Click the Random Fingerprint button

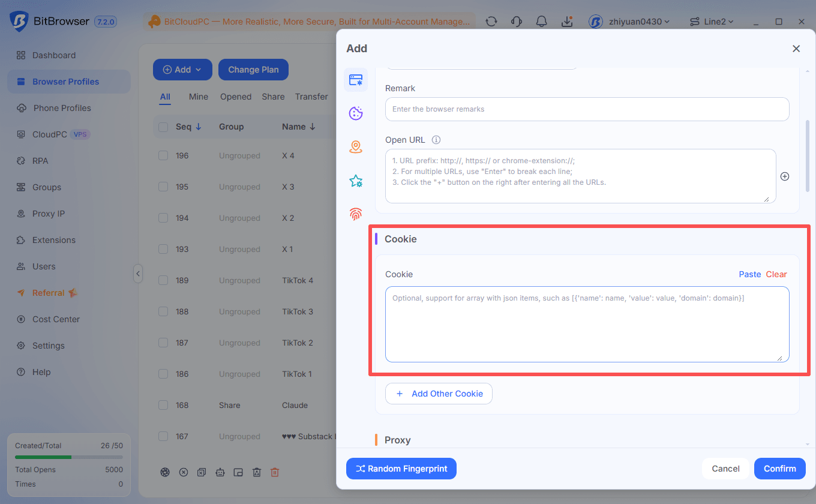click(401, 469)
